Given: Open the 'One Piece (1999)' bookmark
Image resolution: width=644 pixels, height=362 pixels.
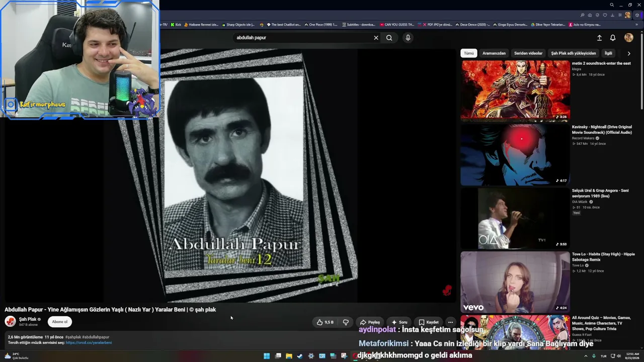Looking at the screenshot, I should tap(321, 25).
